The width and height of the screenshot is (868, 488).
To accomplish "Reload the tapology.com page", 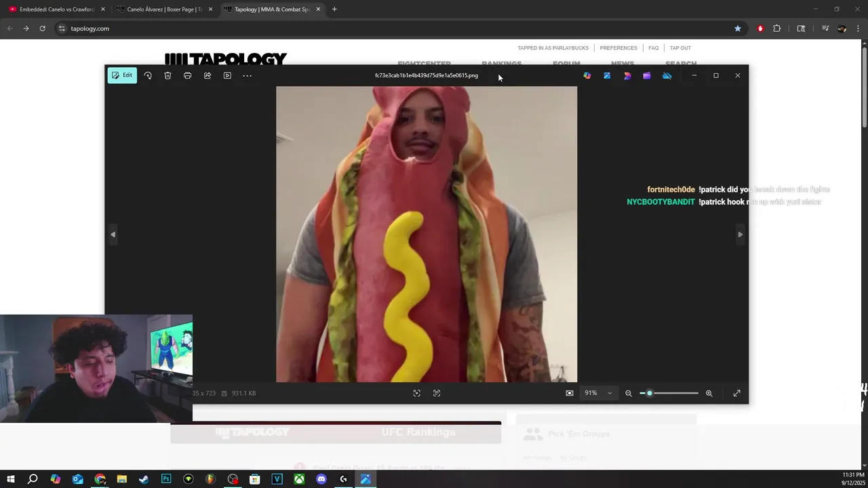I will 42,28.
